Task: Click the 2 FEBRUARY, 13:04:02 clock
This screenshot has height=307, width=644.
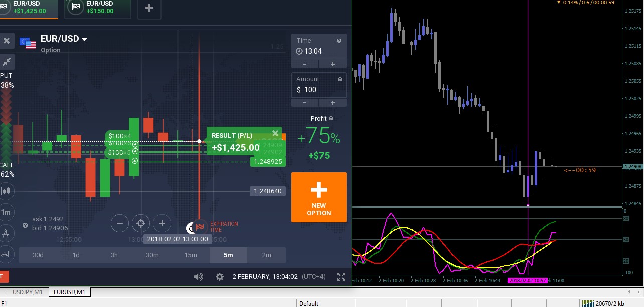Action: (x=265, y=276)
